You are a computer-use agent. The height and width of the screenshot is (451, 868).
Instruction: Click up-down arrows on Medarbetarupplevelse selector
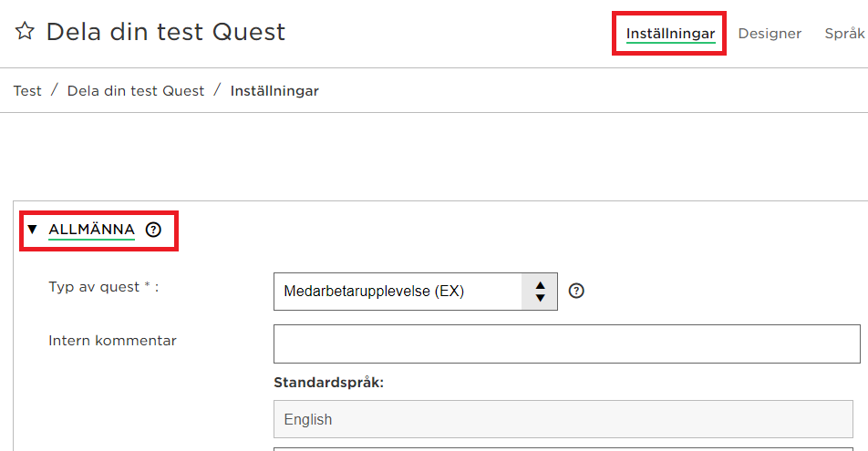point(540,292)
